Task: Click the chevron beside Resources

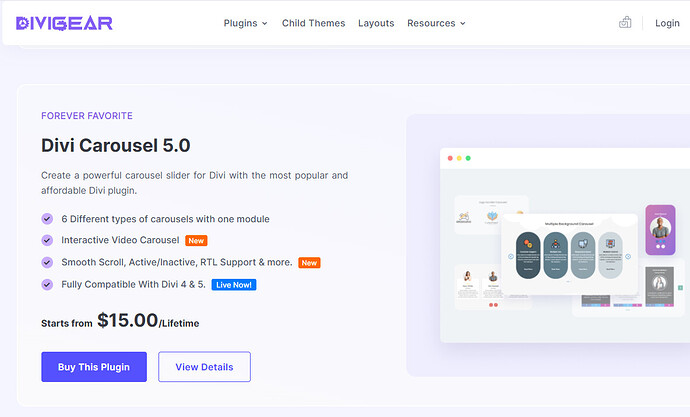Action: tap(463, 23)
